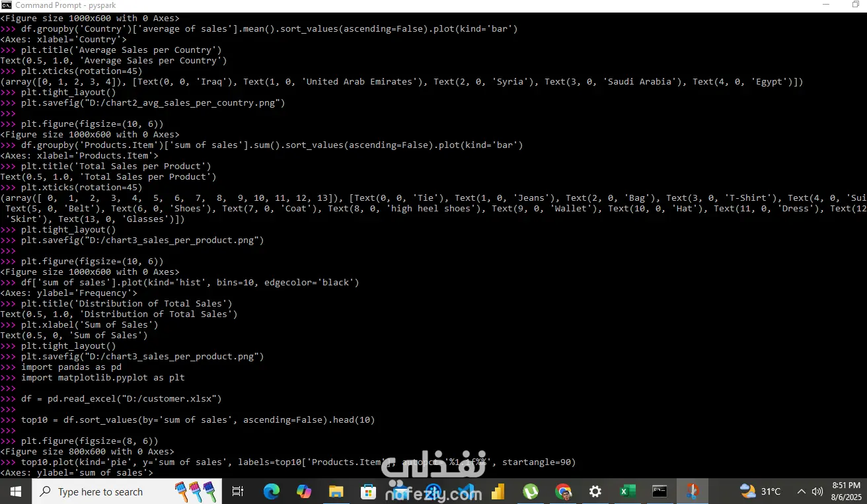
Task: Click the output line with 'Skirt' and 'Glasses'
Action: pyautogui.click(x=95, y=219)
